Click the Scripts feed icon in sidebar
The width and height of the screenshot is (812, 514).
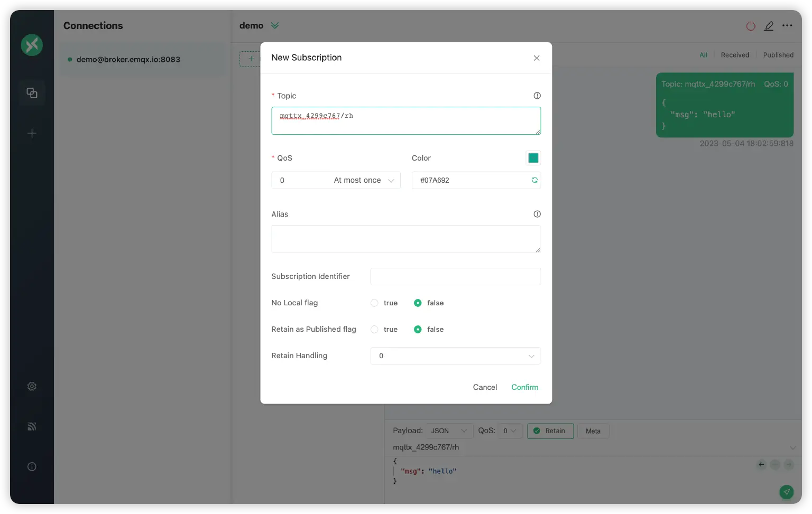tap(32, 426)
